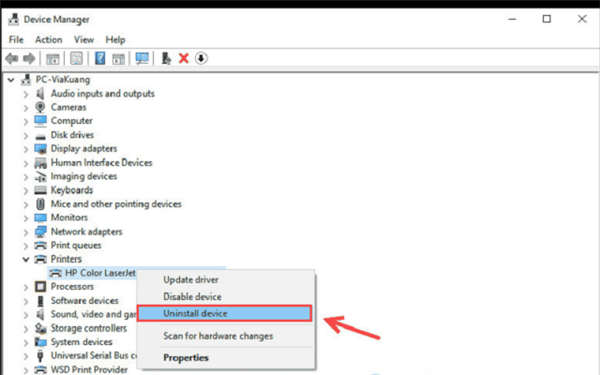Click the Device Manager title bar icon
Screen dimensions: 600x375
pyautogui.click(x=14, y=19)
